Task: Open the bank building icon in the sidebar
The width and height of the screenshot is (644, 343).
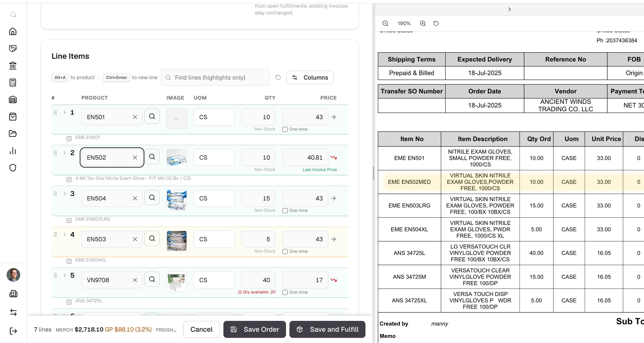Action: pyautogui.click(x=13, y=66)
